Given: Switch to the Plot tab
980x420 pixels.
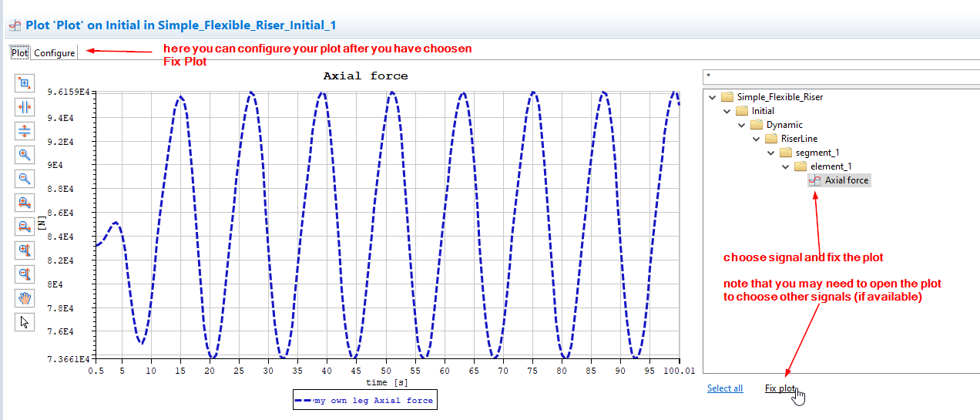Looking at the screenshot, I should (19, 53).
